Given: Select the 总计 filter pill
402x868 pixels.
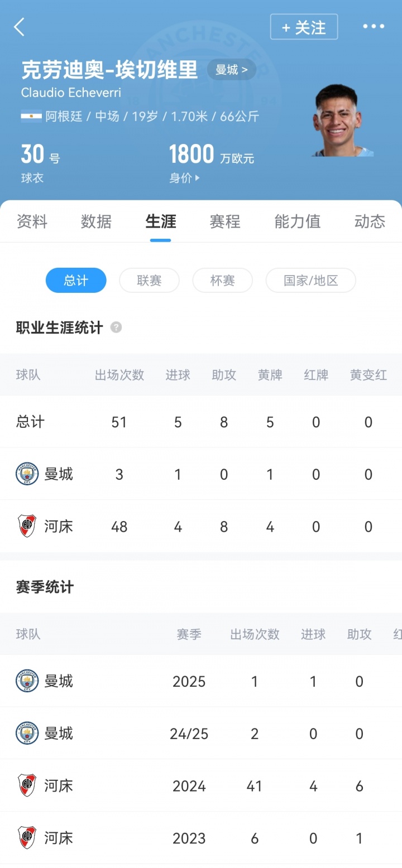Looking at the screenshot, I should click(76, 281).
